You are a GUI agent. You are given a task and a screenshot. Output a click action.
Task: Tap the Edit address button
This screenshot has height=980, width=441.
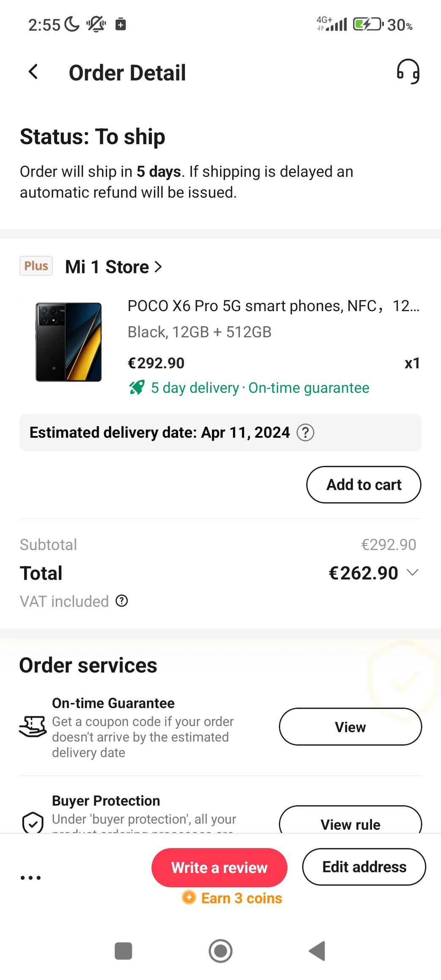click(x=364, y=867)
